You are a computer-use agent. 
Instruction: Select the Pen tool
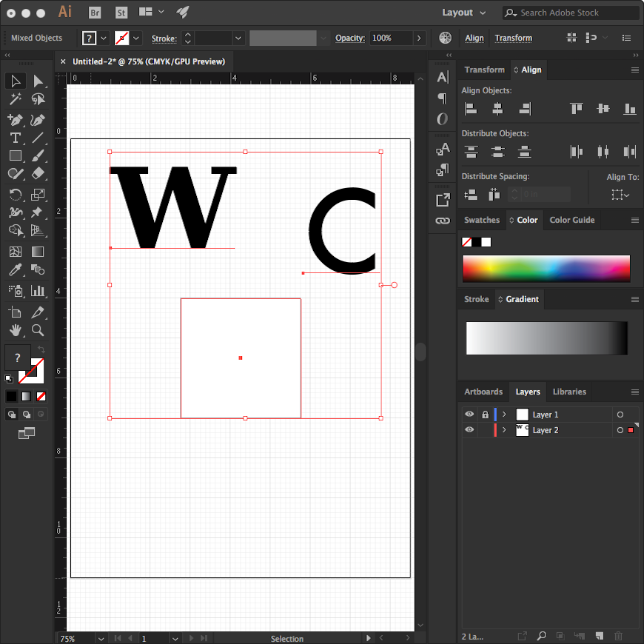pos(15,119)
